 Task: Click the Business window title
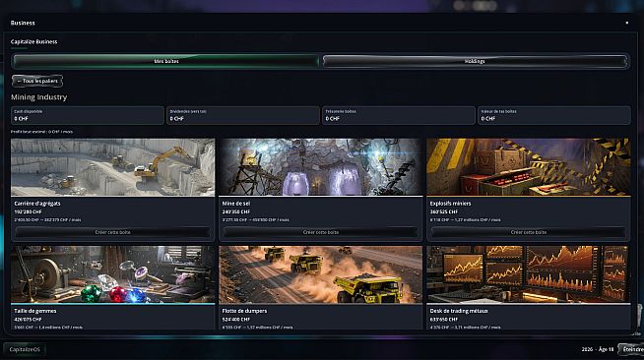tap(23, 23)
